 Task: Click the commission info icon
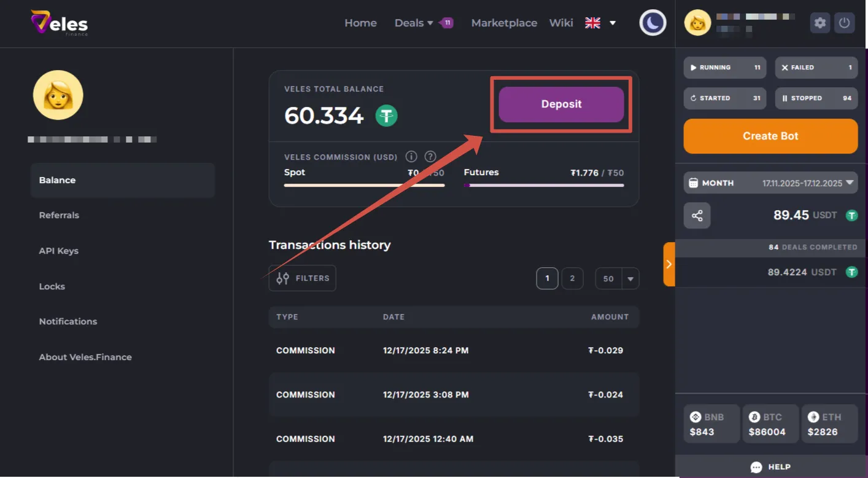pos(411,157)
